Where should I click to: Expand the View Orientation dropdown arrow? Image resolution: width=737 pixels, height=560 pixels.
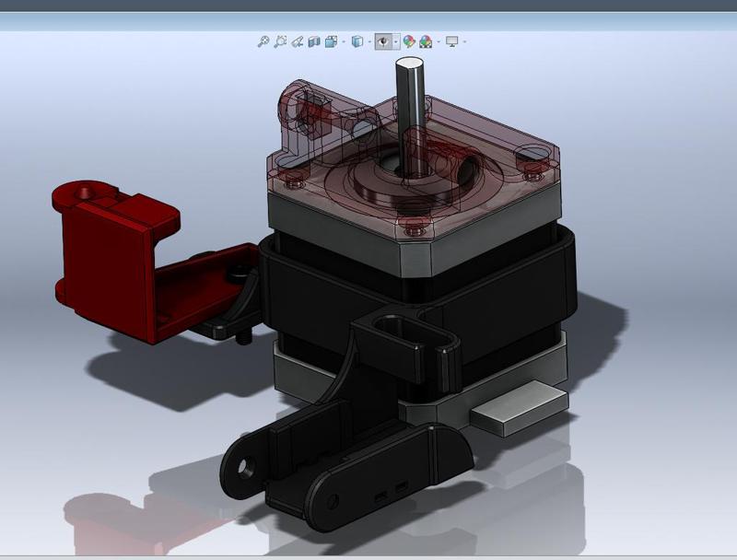pos(344,41)
